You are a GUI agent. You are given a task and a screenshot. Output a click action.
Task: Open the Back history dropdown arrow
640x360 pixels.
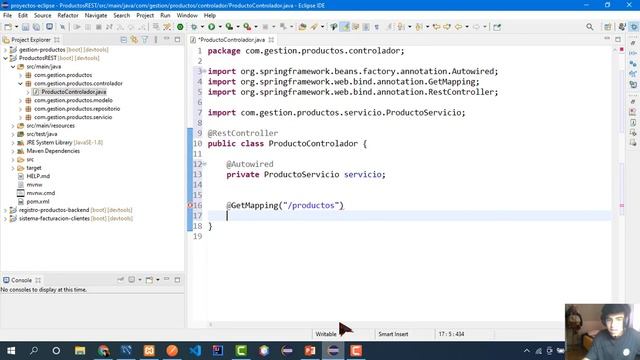pyautogui.click(x=467, y=27)
